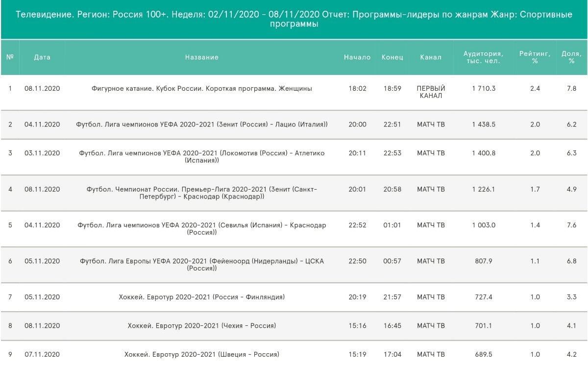Click share value 3.3
Screen dimensions: 588x367
point(572,297)
